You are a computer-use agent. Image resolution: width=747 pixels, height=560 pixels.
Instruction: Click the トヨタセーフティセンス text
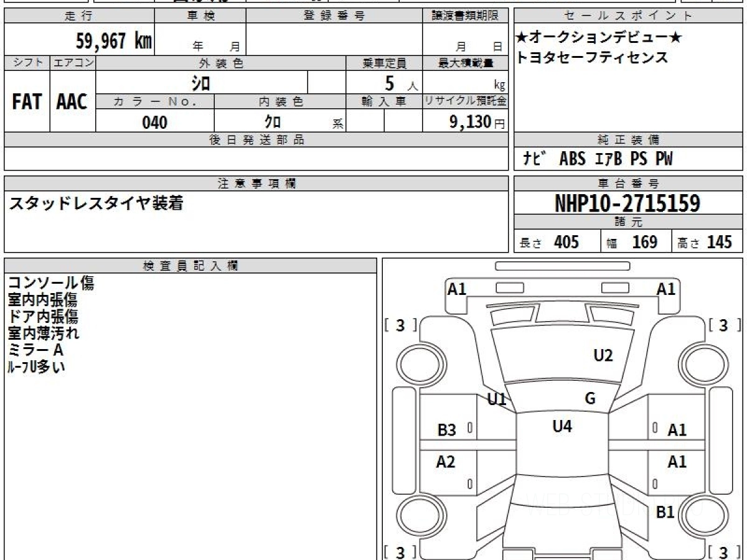click(592, 58)
